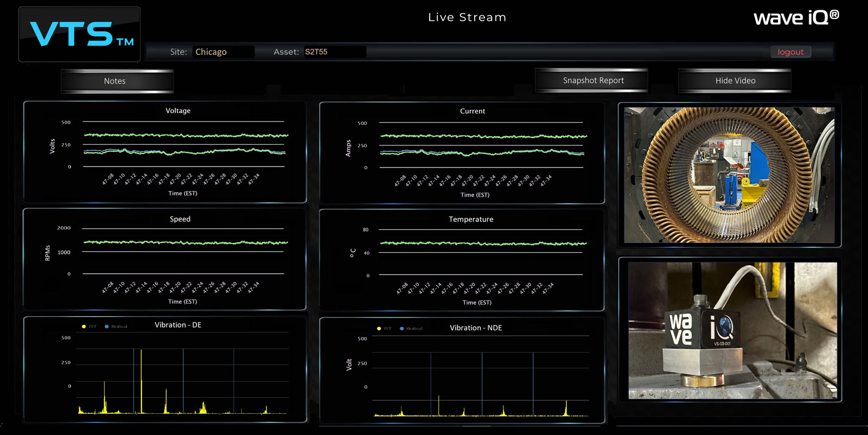Click the VTS logo
The width and height of the screenshot is (868, 435).
click(80, 34)
